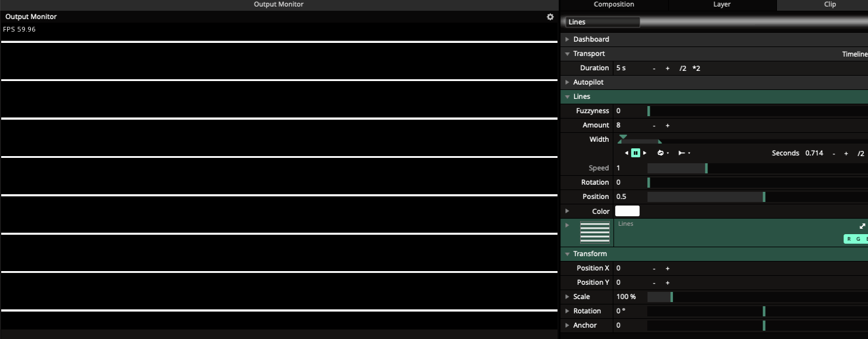Play the Width animation forwards
868x339 pixels.
644,153
